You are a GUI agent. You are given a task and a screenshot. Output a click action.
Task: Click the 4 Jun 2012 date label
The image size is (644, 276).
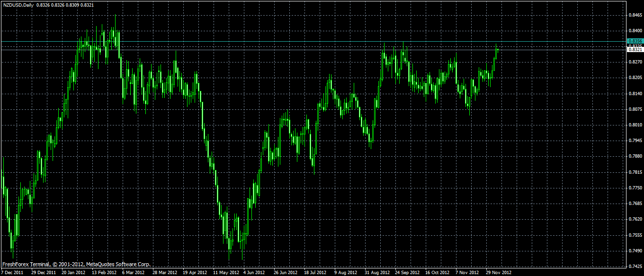(254, 273)
